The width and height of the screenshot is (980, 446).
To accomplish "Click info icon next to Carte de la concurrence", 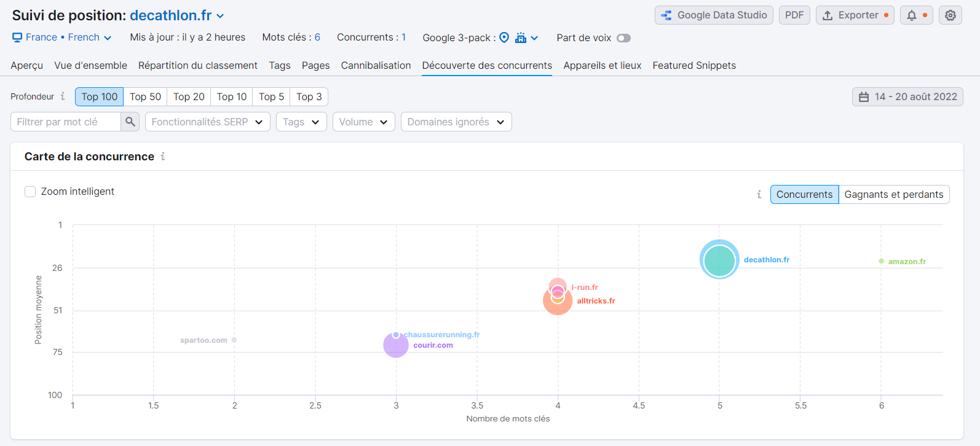I will pyautogui.click(x=163, y=157).
